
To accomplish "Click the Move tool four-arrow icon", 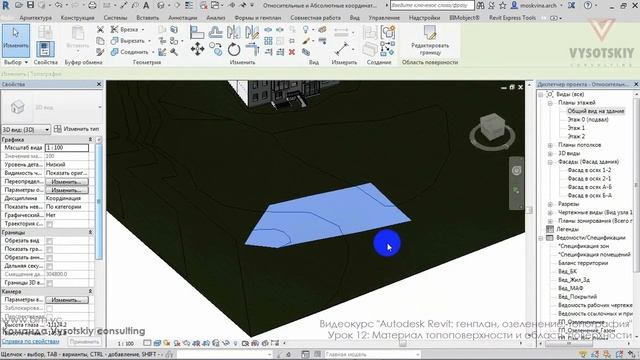I will [197, 49].
